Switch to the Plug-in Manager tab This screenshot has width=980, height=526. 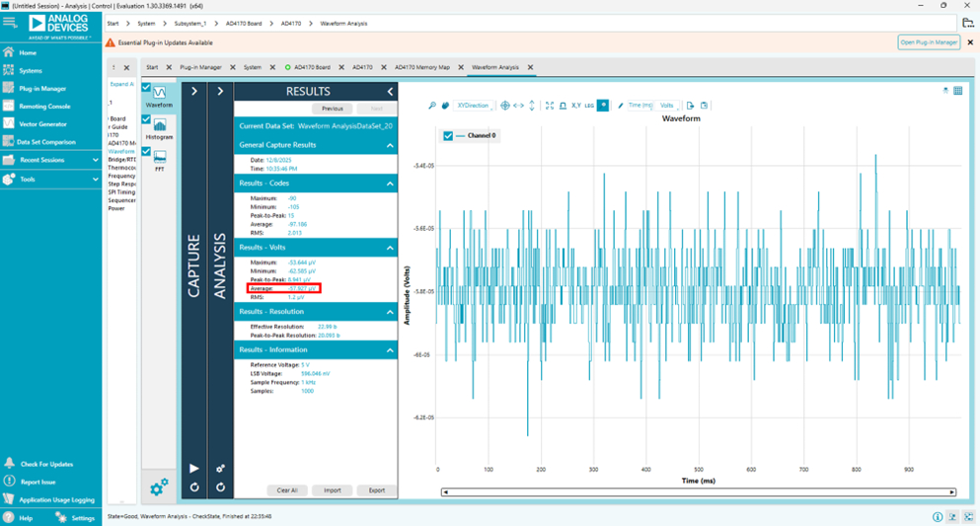200,67
